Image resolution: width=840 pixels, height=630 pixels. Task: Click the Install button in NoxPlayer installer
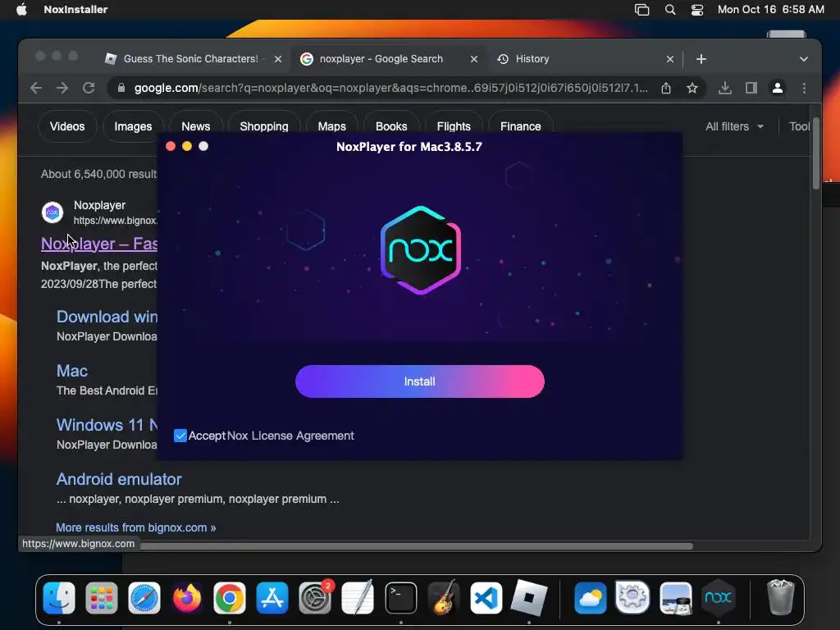[x=419, y=381]
